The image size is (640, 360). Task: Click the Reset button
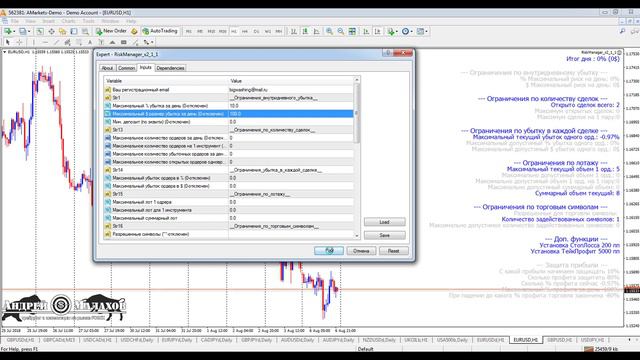pyautogui.click(x=393, y=251)
